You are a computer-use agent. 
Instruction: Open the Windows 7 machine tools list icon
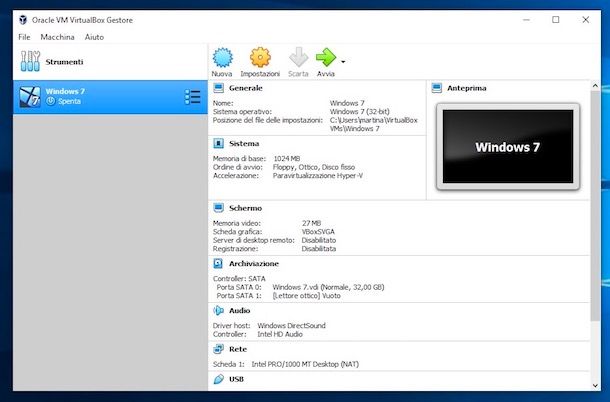[193, 97]
